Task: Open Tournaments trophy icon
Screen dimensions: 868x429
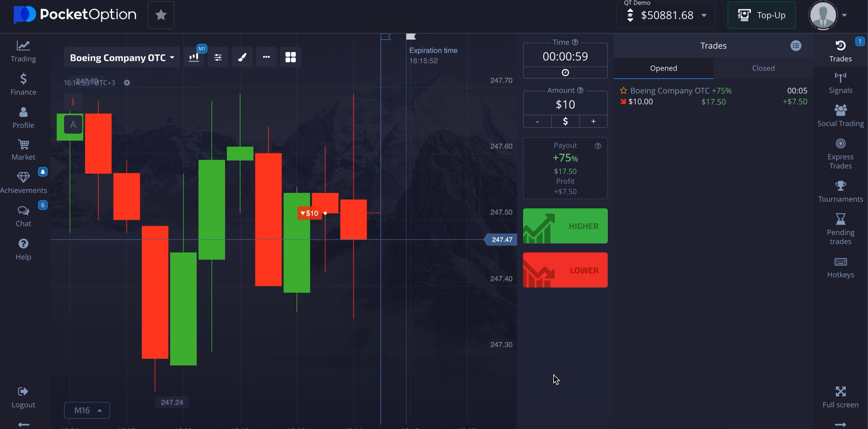Action: click(x=840, y=191)
